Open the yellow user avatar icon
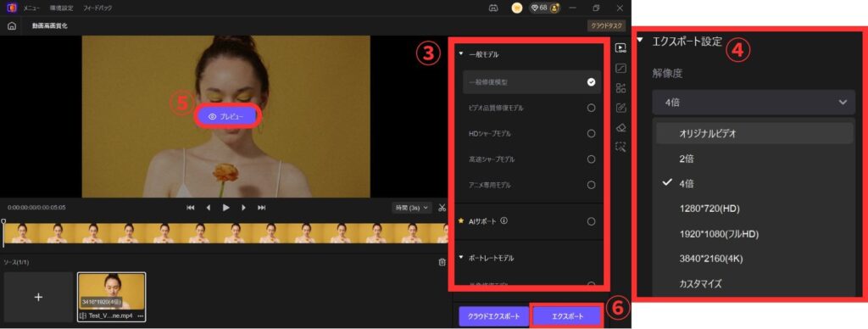 [x=517, y=8]
